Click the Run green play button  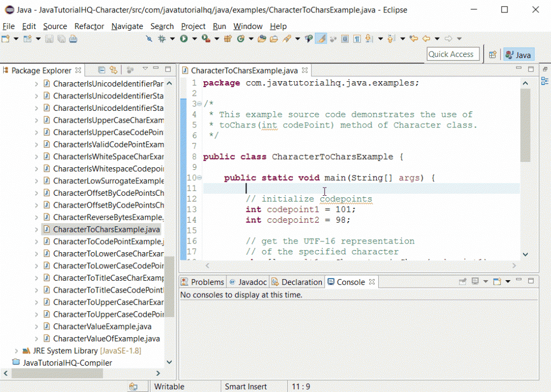[x=184, y=39]
